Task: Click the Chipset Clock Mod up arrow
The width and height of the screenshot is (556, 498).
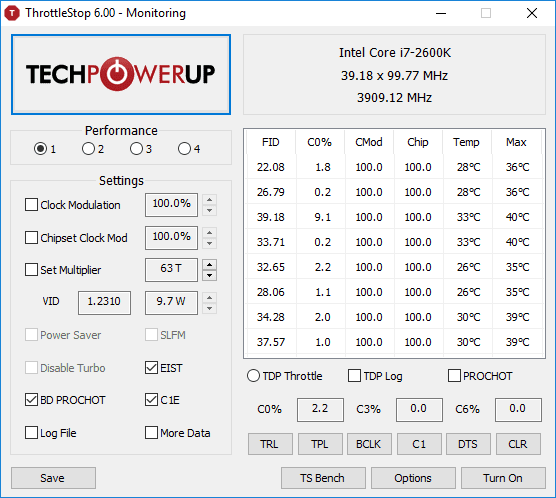Action: tap(210, 233)
